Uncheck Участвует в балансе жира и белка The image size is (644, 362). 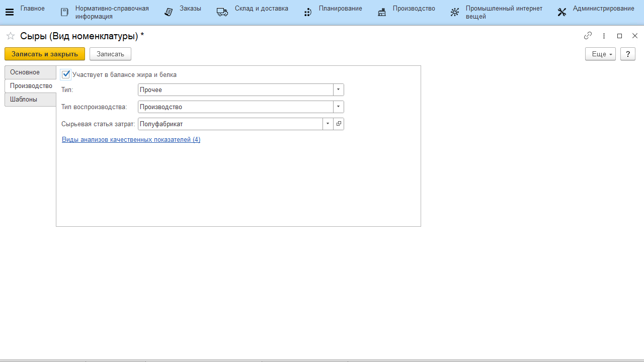click(x=66, y=74)
